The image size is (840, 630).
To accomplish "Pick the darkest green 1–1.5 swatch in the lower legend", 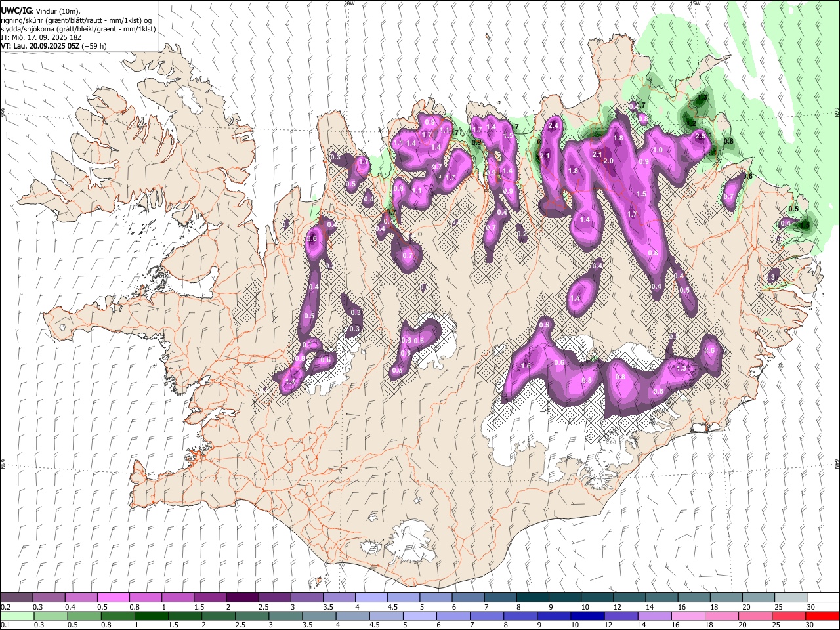I will click(151, 616).
